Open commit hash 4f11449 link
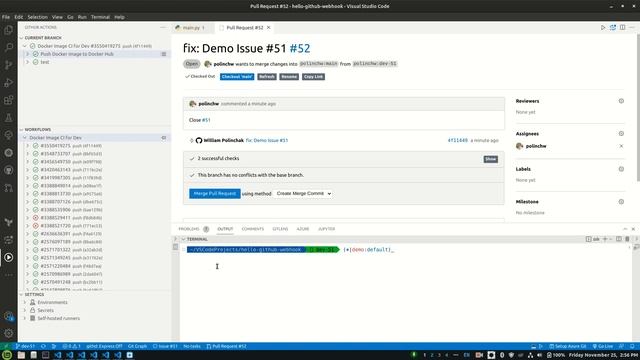This screenshot has height=360, width=640. (458, 140)
